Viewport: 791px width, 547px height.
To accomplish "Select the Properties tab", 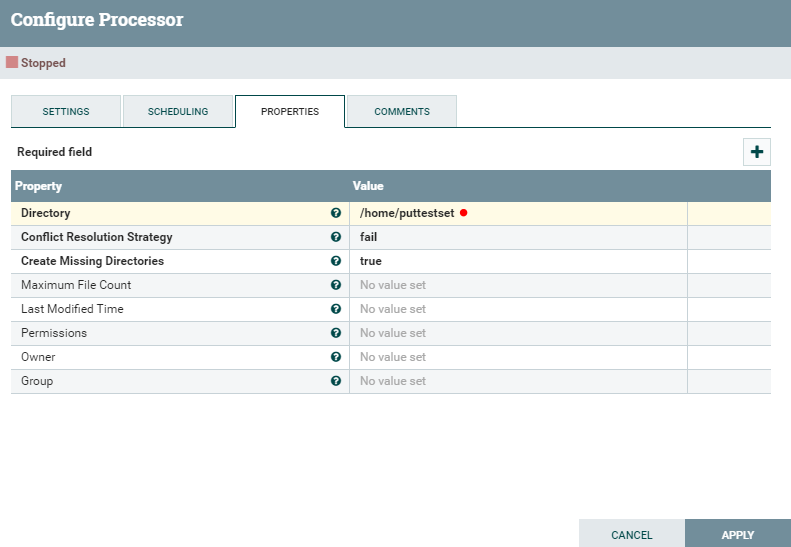I will [x=290, y=112].
